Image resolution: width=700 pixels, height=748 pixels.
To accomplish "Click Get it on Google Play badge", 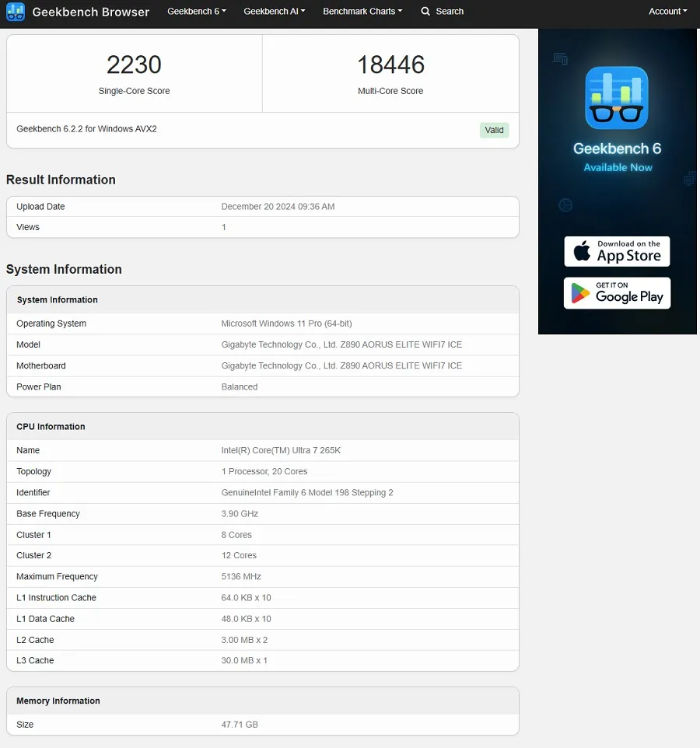I will click(617, 293).
